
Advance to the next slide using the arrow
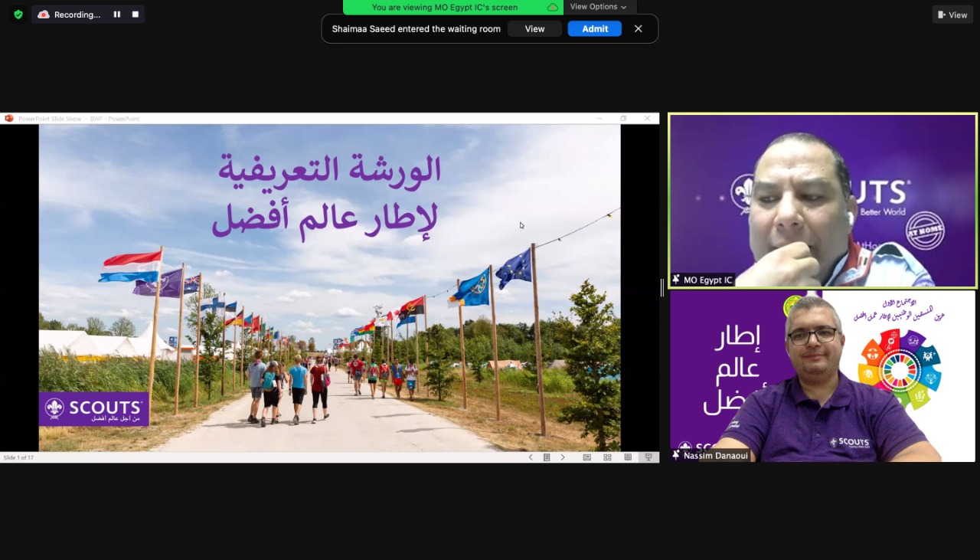(x=563, y=457)
